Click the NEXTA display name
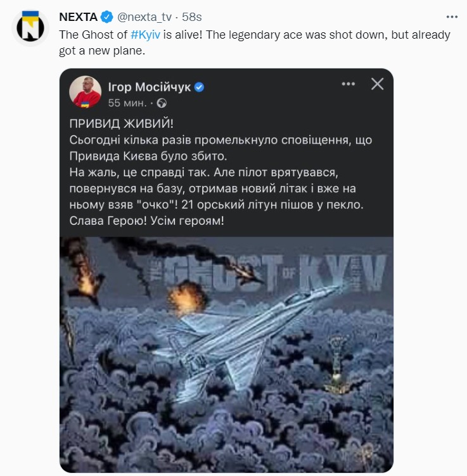 pyautogui.click(x=79, y=17)
